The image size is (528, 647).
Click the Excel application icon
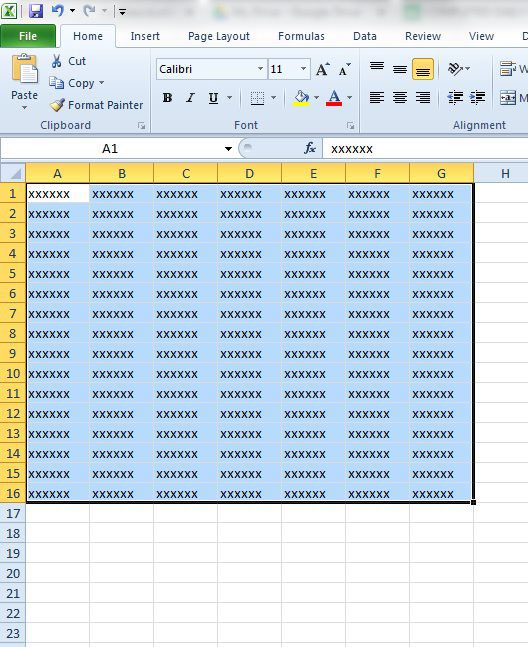[x=9, y=11]
